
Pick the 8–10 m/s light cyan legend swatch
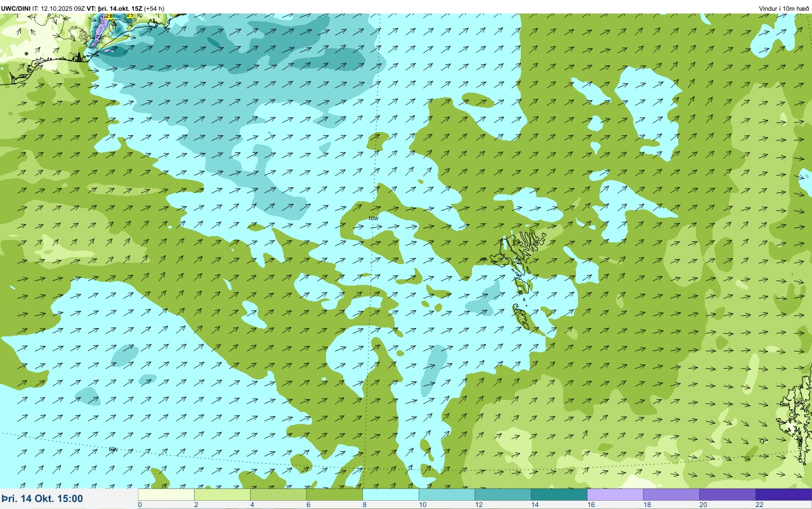pos(391,494)
